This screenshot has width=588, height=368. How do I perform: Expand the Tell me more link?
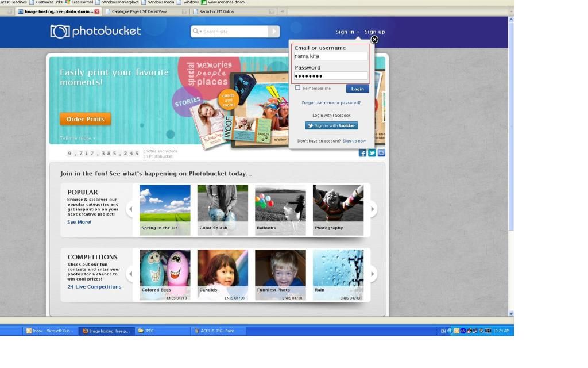(x=78, y=138)
